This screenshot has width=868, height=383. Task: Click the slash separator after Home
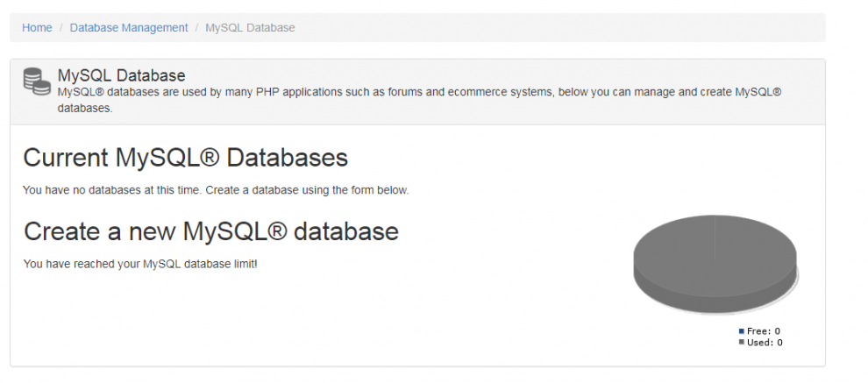[x=61, y=28]
